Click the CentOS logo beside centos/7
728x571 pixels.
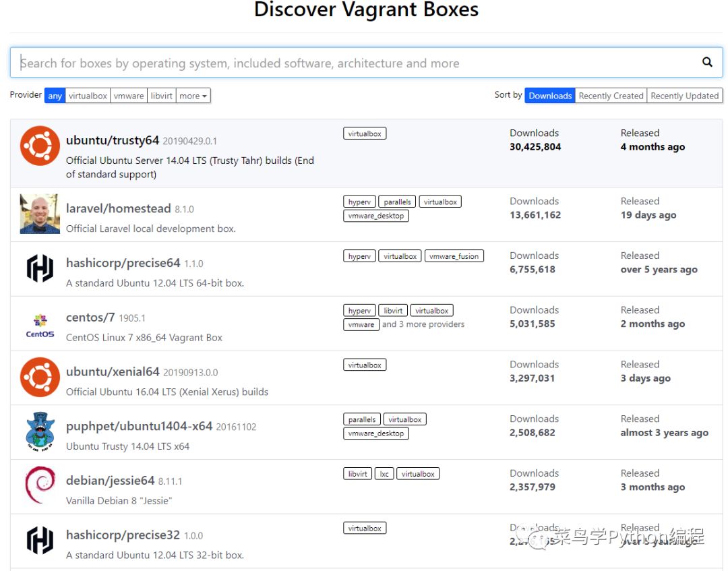pyautogui.click(x=40, y=326)
